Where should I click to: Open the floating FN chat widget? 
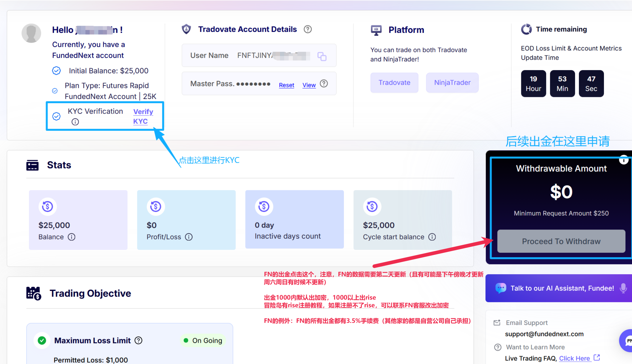click(626, 341)
